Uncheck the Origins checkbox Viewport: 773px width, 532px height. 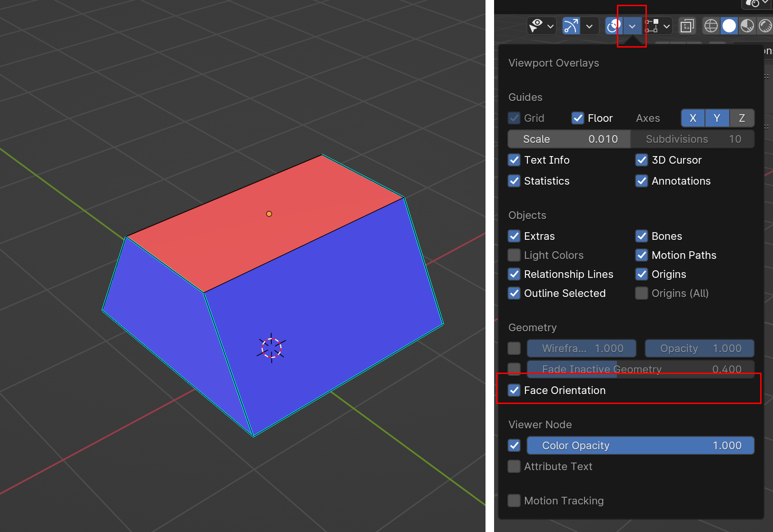[642, 274]
